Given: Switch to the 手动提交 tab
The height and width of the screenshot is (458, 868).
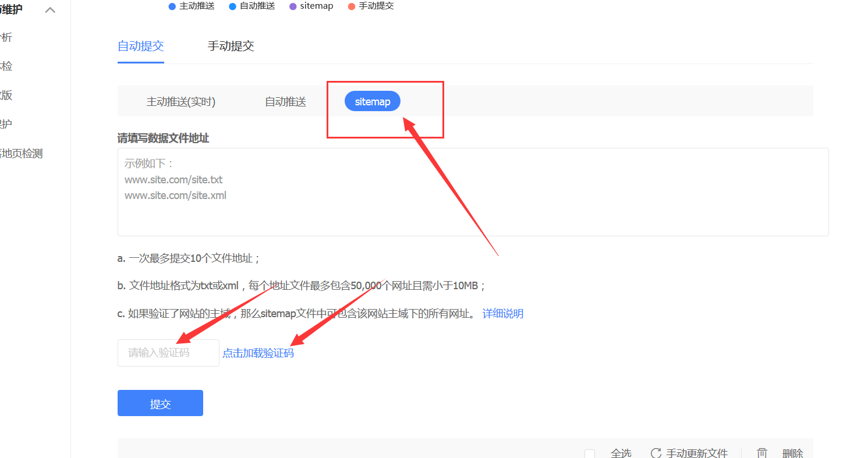Looking at the screenshot, I should (231, 46).
